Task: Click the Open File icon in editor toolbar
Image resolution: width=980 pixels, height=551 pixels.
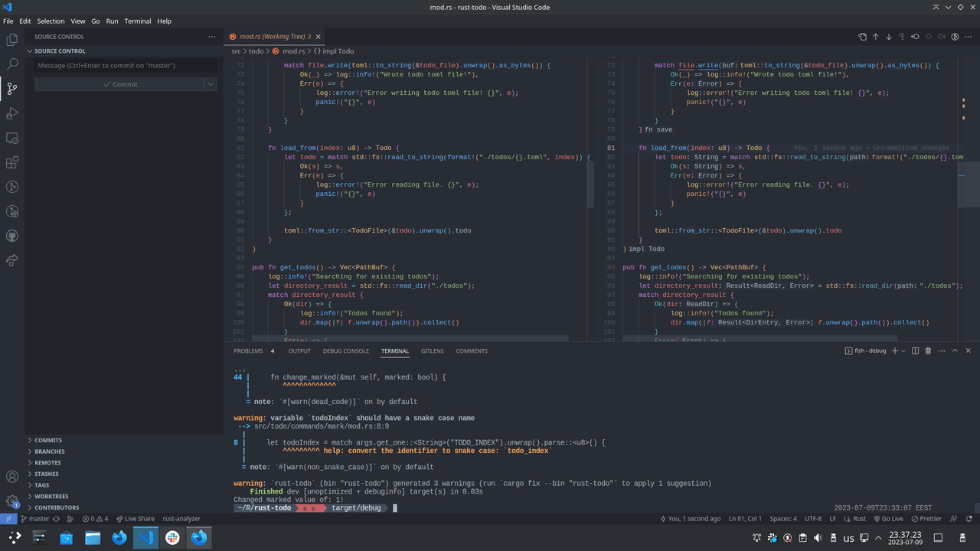Action: tap(862, 37)
